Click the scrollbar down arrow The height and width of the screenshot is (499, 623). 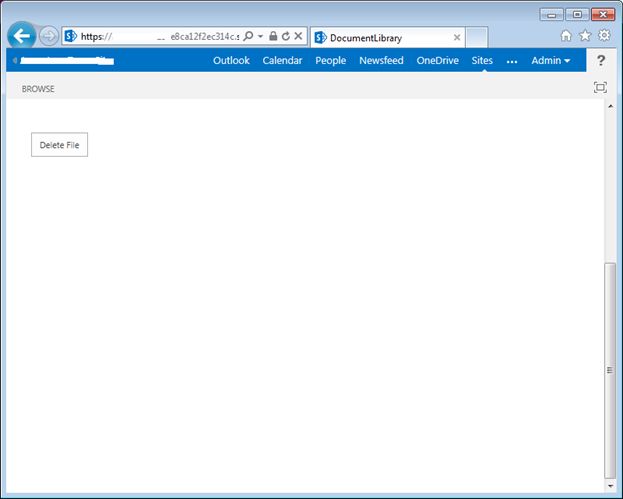click(x=610, y=486)
